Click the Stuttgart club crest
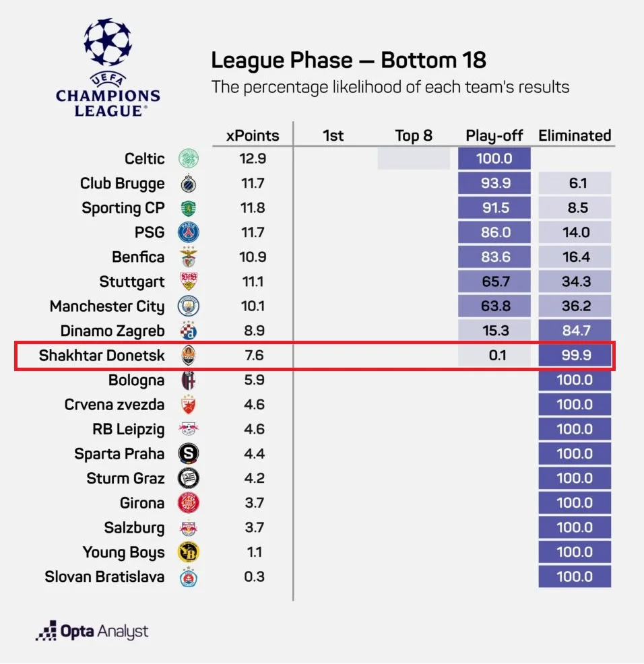This screenshot has height=664, width=644. 189,282
